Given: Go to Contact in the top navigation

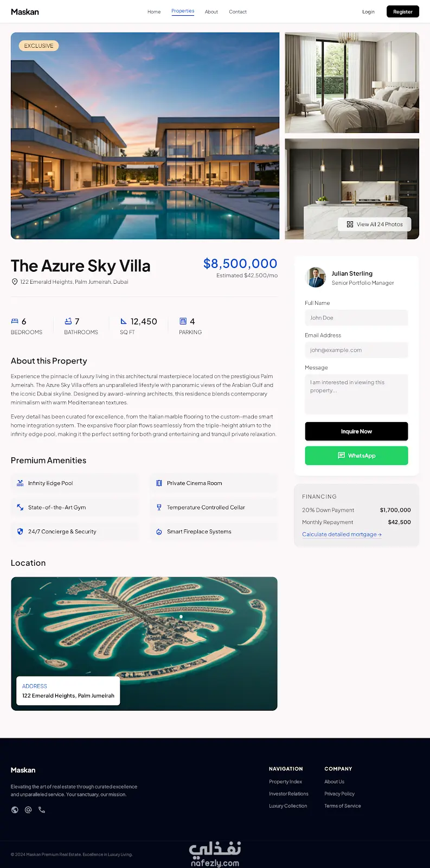Looking at the screenshot, I should pyautogui.click(x=238, y=12).
